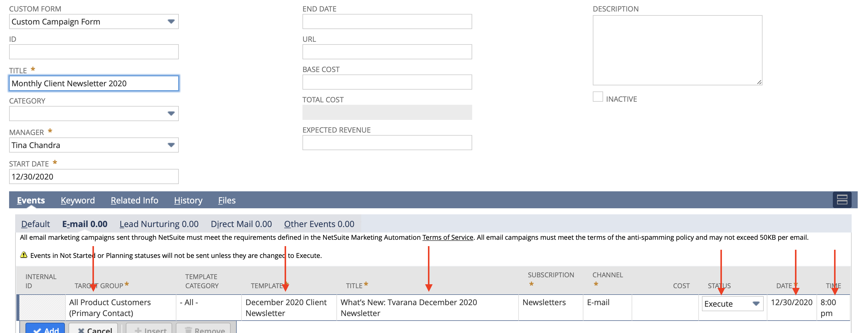868x333 pixels.
Task: Click the yellow warning icon beside the events notice
Action: 24,255
